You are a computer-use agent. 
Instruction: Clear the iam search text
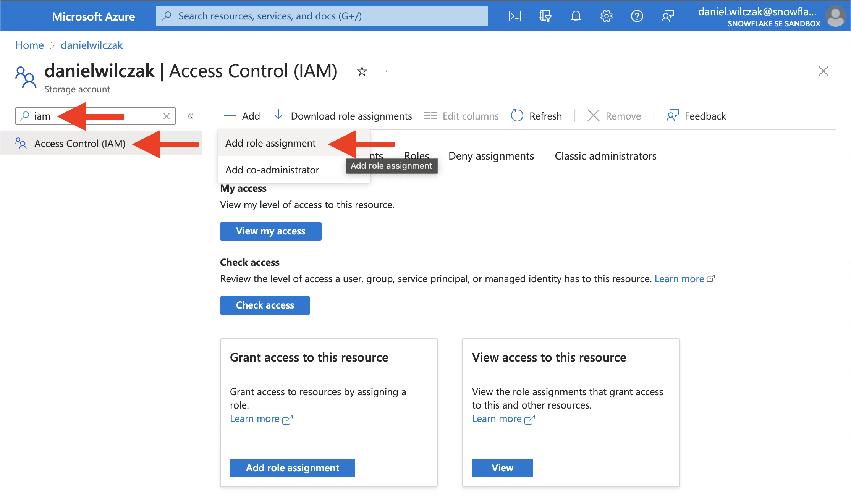[167, 116]
